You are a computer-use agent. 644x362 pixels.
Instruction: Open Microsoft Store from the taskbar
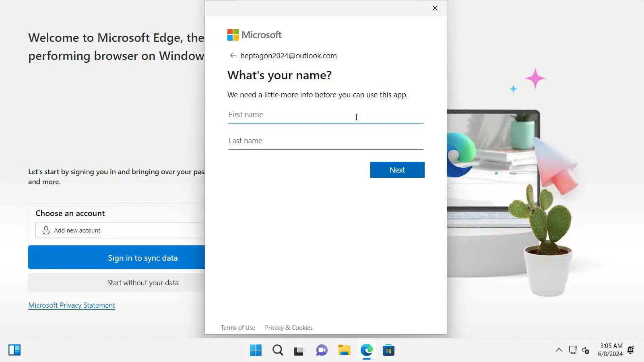[x=388, y=350]
